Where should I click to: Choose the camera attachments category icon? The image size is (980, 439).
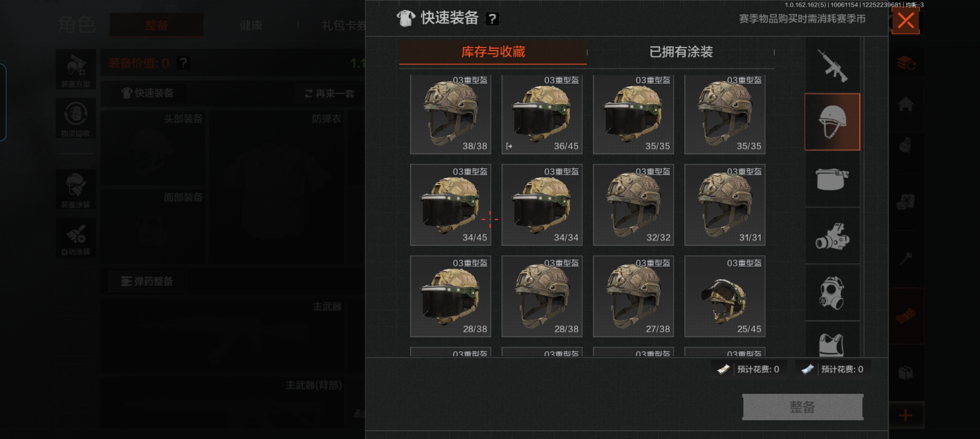coord(832,236)
